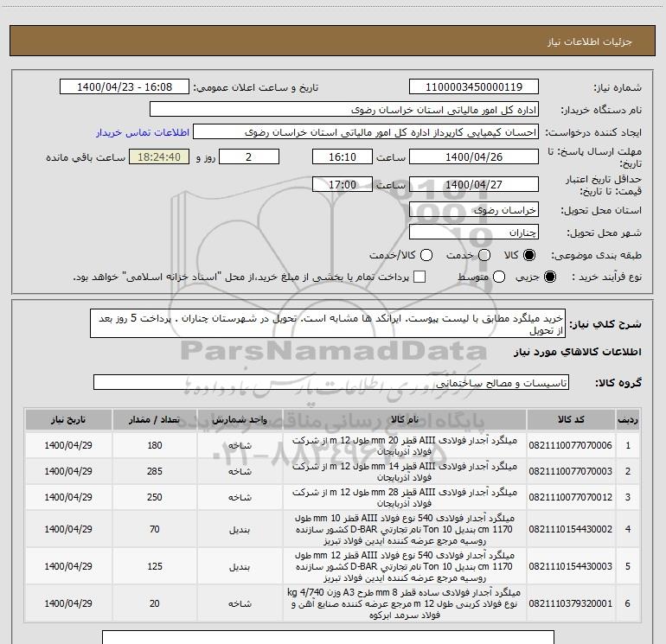Screen dimensions: 666x644
Task: Click product code 0821110077070003
Action: click(571, 471)
